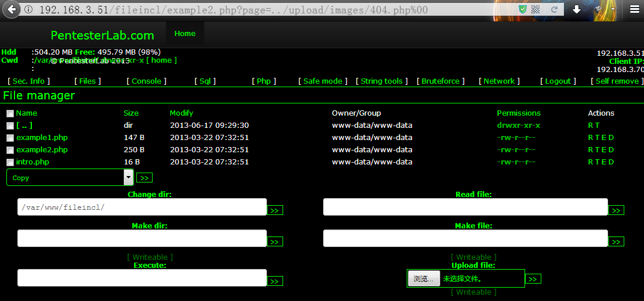Open the [ Sql ] menu item

pyautogui.click(x=205, y=81)
